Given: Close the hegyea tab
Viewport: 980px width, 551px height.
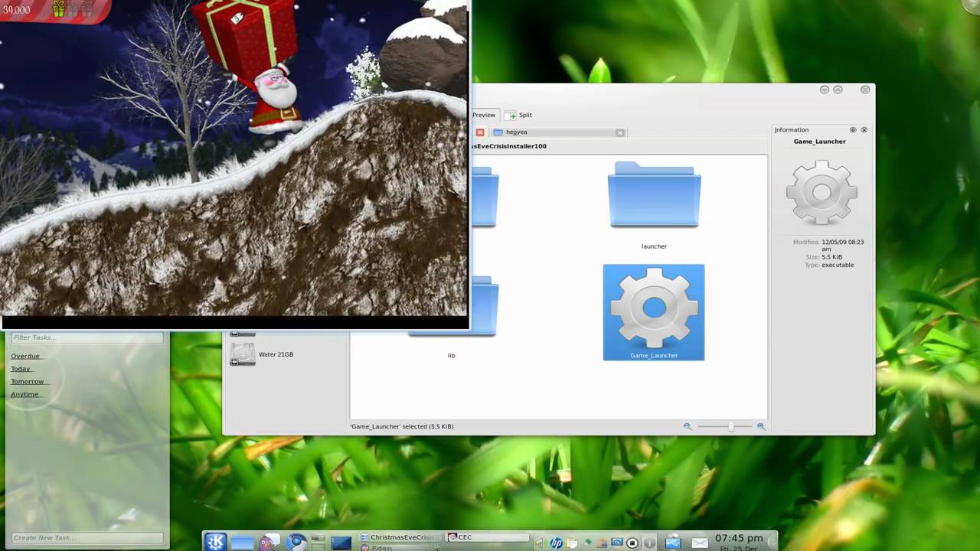Looking at the screenshot, I should 620,132.
